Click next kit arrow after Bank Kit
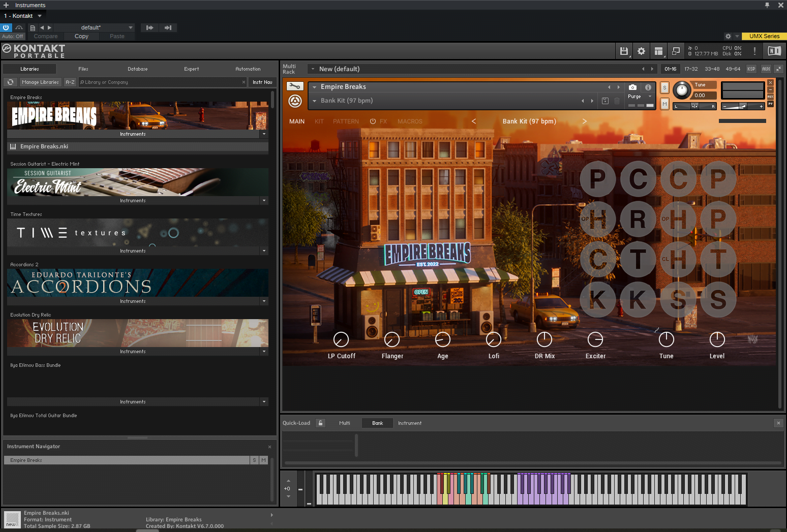787x532 pixels. coord(585,121)
